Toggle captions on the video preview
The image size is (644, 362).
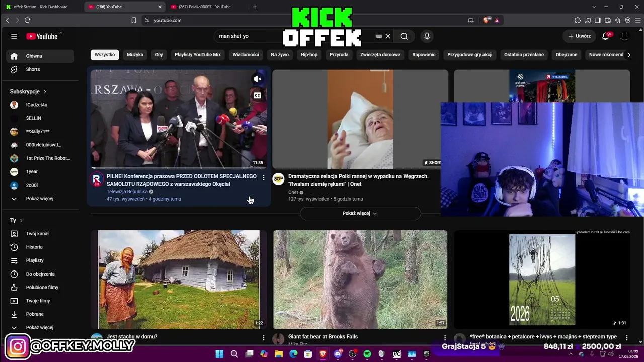[x=257, y=95]
